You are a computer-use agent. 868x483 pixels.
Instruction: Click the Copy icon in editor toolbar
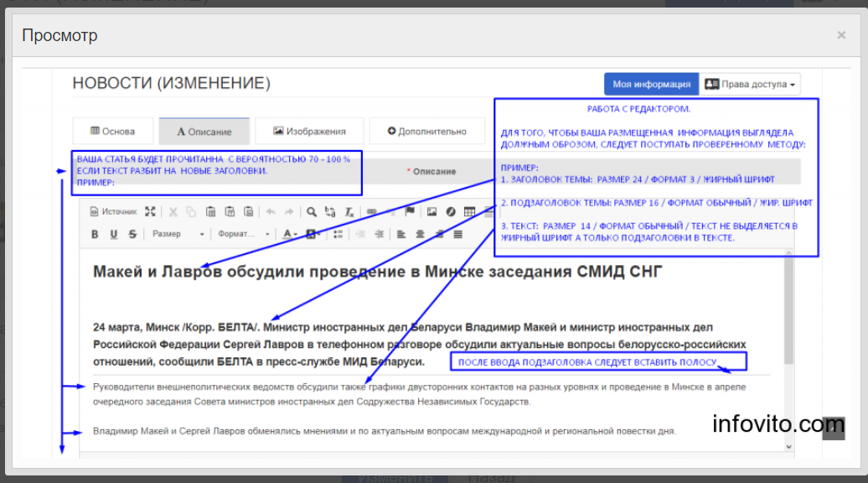pyautogui.click(x=191, y=211)
